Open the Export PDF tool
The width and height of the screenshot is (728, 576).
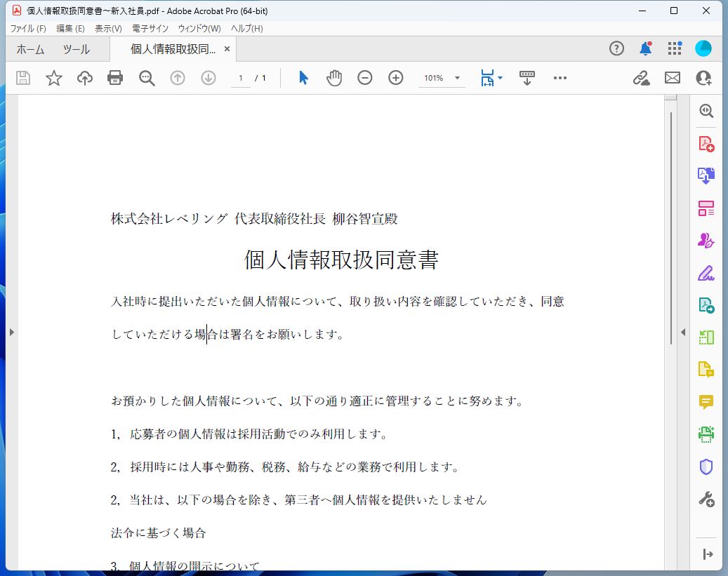[x=706, y=175]
